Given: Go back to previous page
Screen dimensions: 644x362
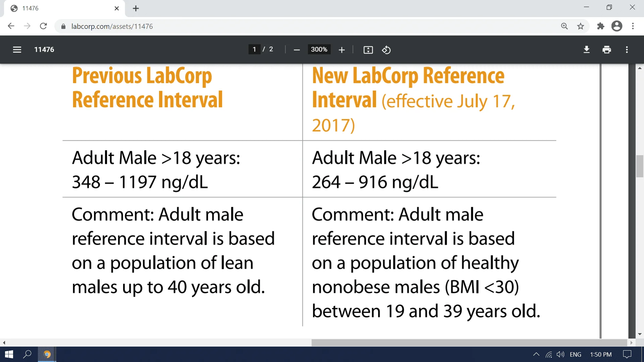Looking at the screenshot, I should [x=11, y=26].
